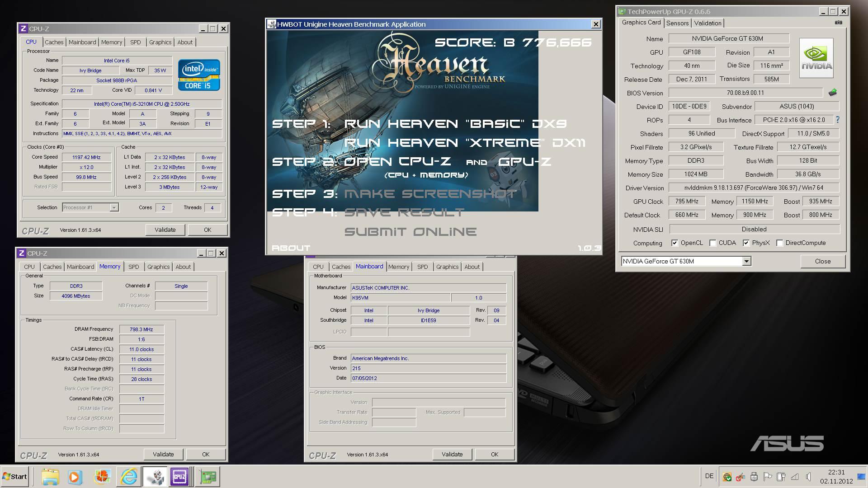Click the BIOS Version 70.08.b9.00.11 field
The height and width of the screenshot is (488, 868).
tap(745, 93)
